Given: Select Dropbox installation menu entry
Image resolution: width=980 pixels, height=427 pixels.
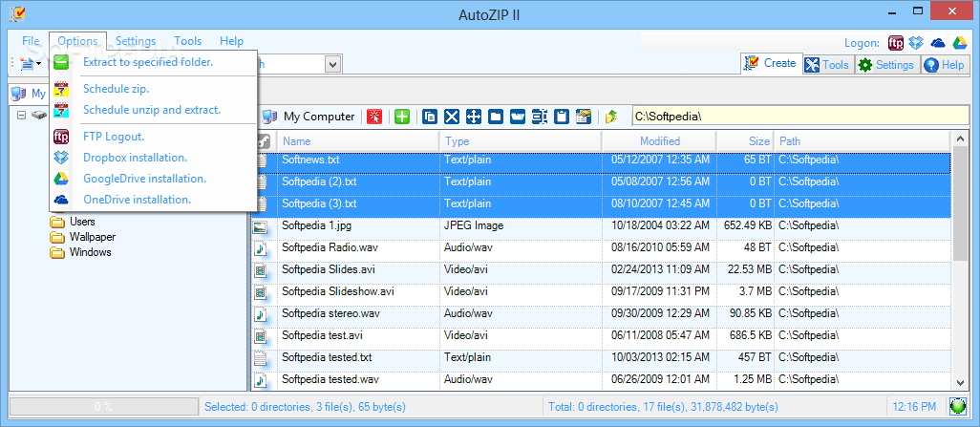Looking at the screenshot, I should coord(135,158).
